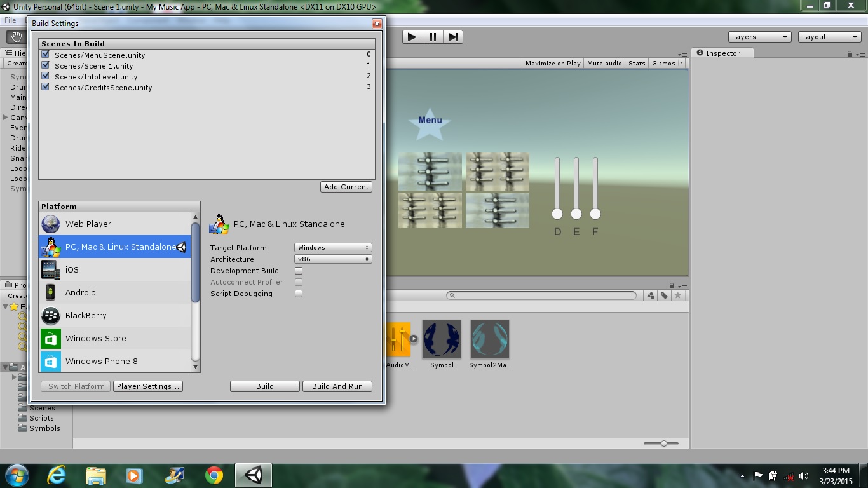Screen dimensions: 868x488
Task: Click the Windows Start button
Action: point(17,475)
